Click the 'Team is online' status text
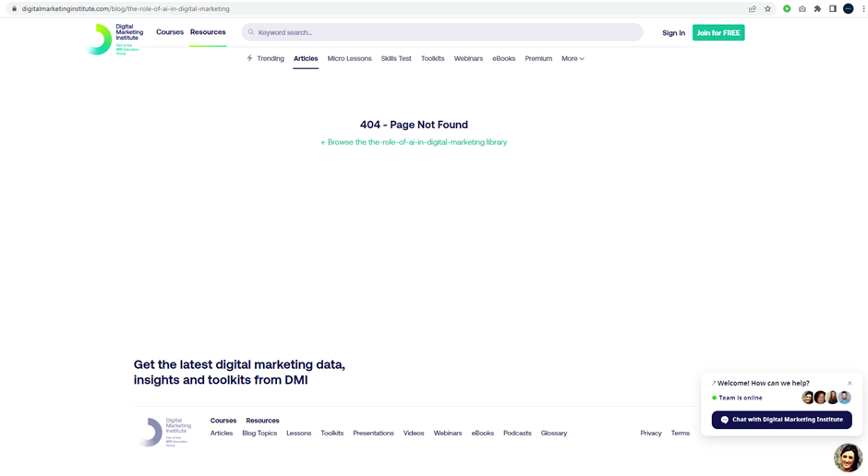868x476 pixels. (x=741, y=398)
